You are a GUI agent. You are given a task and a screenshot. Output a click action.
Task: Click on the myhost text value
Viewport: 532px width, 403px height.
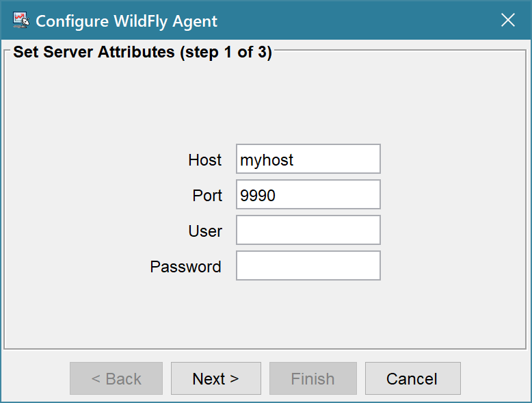pyautogui.click(x=267, y=160)
